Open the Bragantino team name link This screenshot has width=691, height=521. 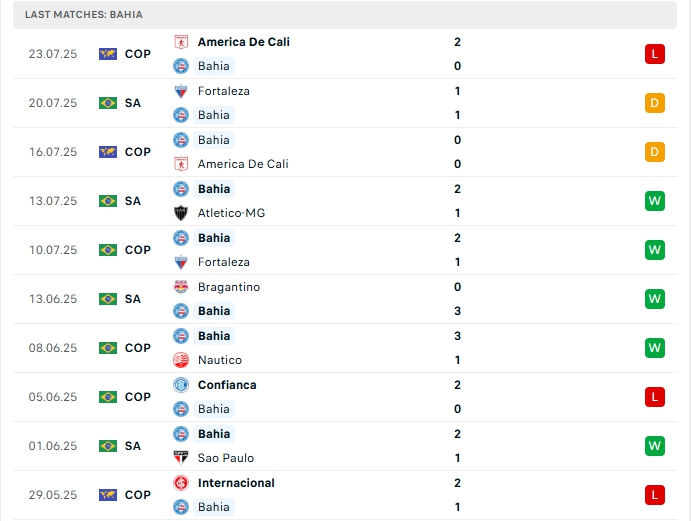(x=229, y=287)
